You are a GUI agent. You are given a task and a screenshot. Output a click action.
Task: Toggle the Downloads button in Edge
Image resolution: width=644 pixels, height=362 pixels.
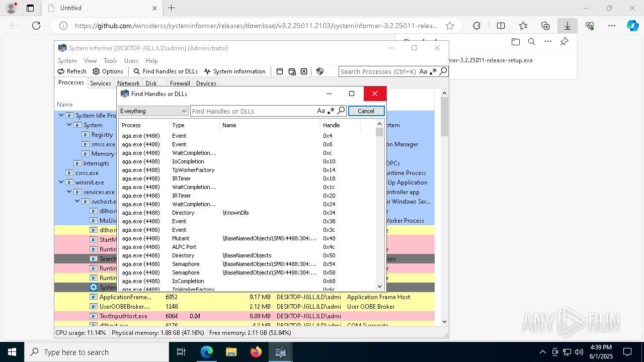[x=568, y=26]
